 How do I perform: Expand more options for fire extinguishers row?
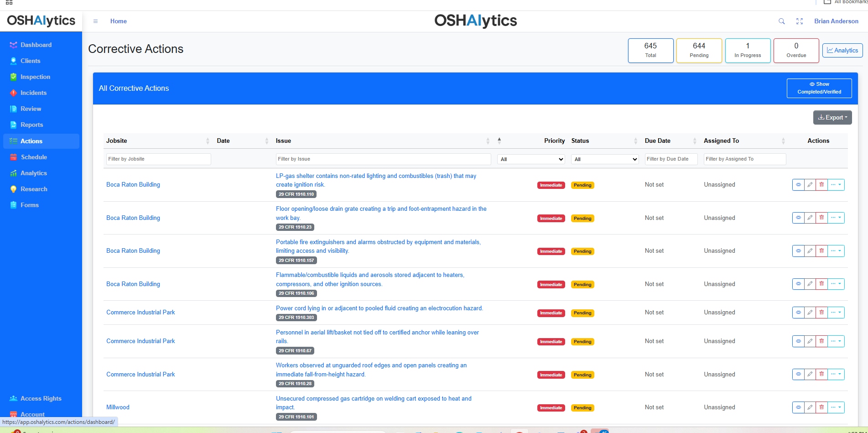[836, 251]
